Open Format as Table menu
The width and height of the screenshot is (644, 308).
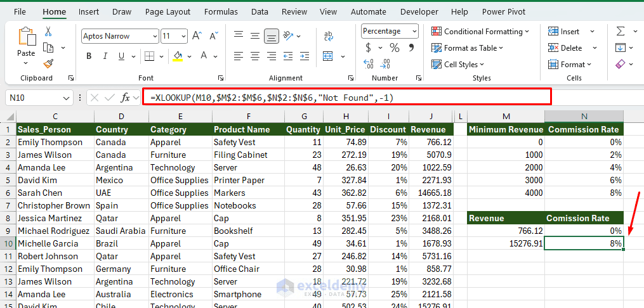point(468,48)
